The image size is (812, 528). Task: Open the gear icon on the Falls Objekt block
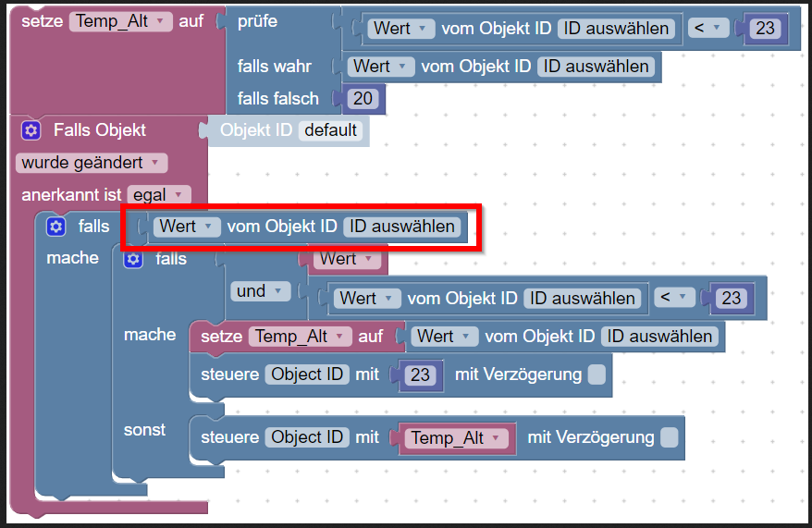[x=31, y=130]
